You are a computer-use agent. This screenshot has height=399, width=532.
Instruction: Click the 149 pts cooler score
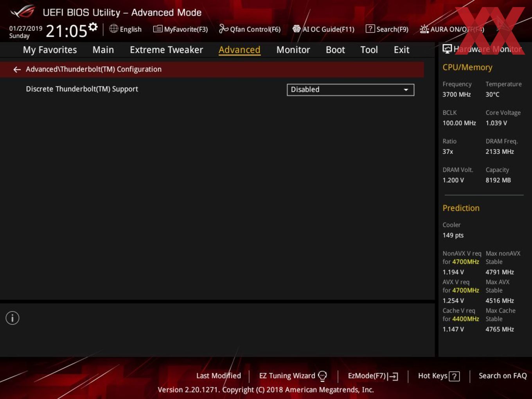tap(453, 235)
